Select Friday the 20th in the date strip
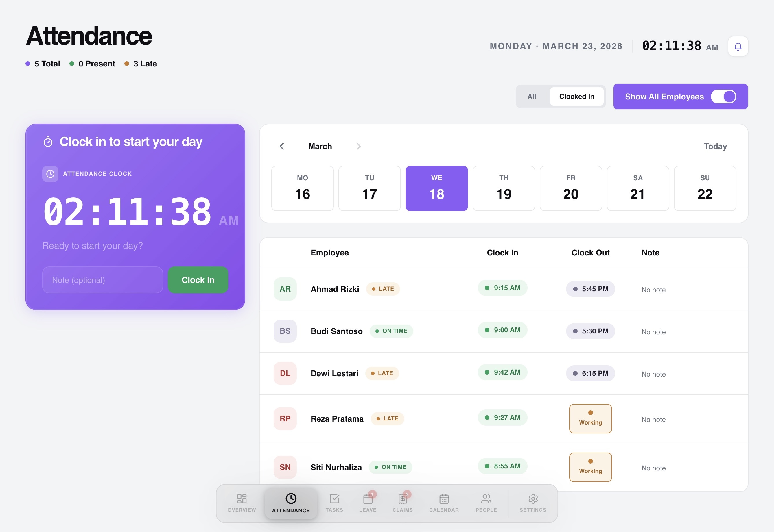 click(x=570, y=188)
